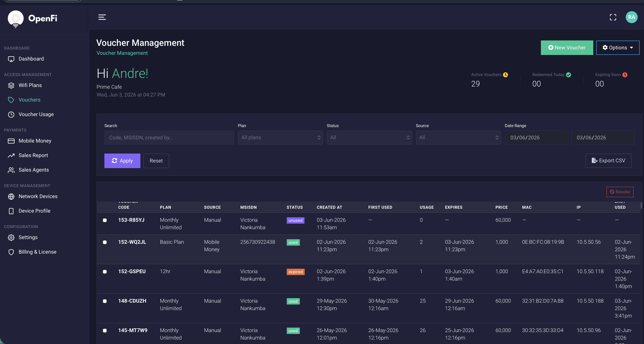Viewport: 644px width, 344px height.
Task: Open Wifi Plans menu item
Action: point(30,85)
